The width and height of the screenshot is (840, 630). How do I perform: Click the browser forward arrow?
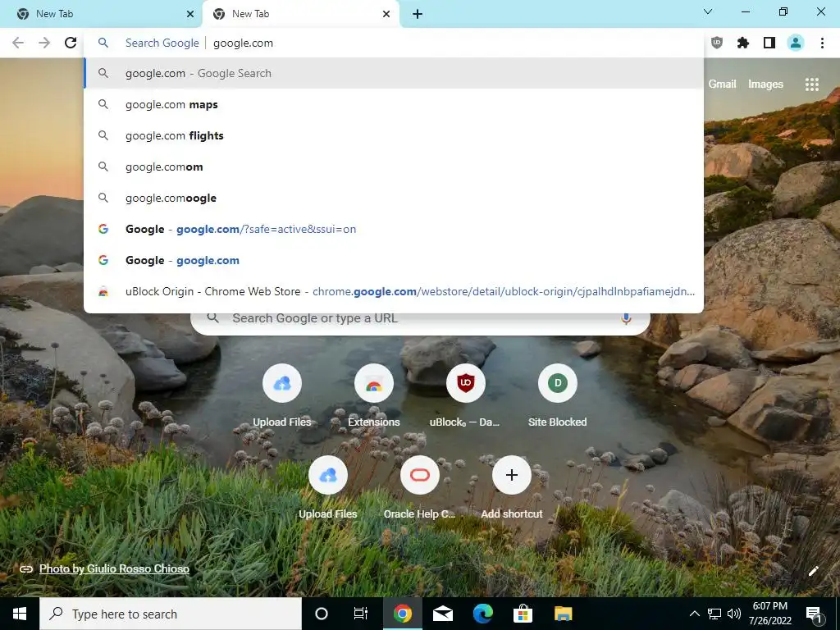point(44,43)
